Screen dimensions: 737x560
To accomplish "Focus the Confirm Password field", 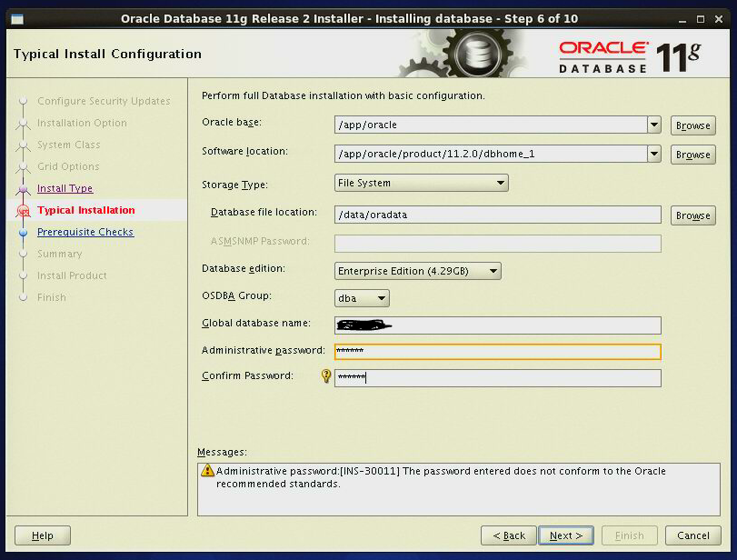I will point(498,378).
